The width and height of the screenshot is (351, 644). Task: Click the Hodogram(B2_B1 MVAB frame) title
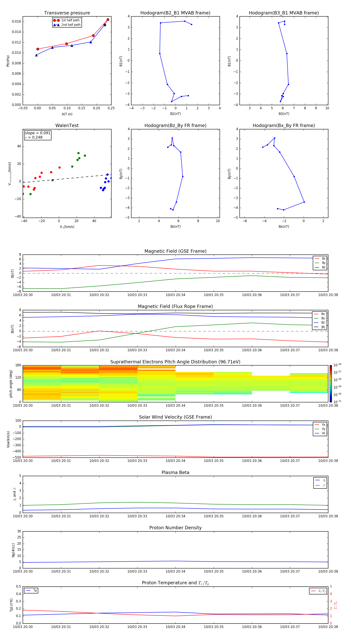click(175, 13)
